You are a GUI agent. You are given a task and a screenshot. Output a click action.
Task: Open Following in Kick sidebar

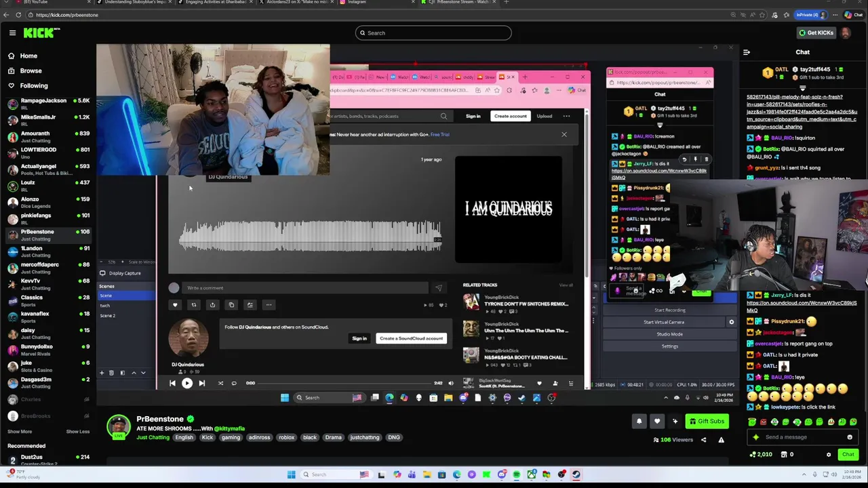pyautogui.click(x=34, y=86)
